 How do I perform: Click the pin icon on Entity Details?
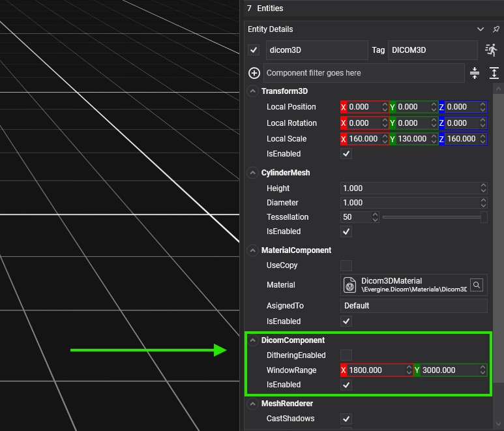496,29
